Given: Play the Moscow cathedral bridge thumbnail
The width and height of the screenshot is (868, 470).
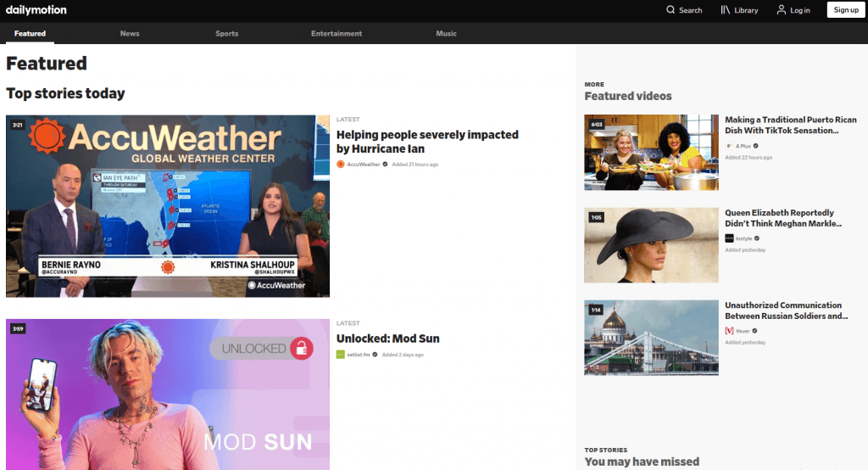Looking at the screenshot, I should pos(652,338).
